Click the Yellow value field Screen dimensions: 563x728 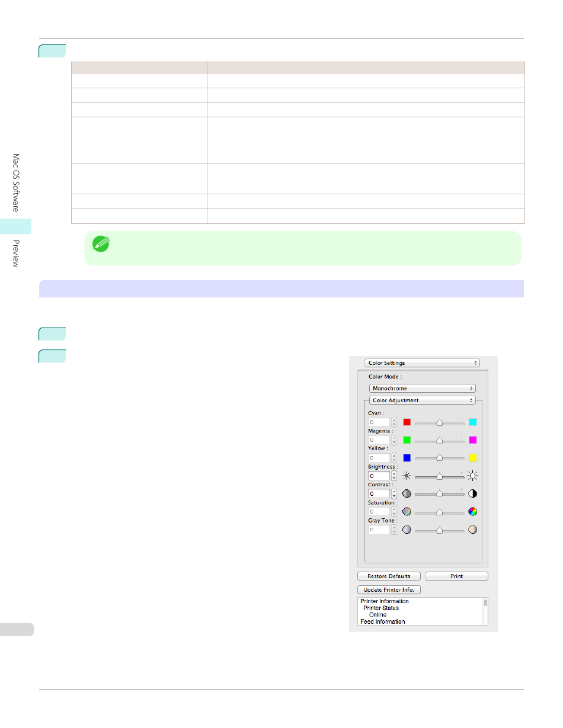coord(379,458)
